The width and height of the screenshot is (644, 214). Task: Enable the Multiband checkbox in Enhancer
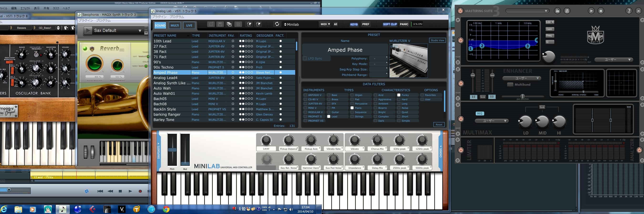510,85
